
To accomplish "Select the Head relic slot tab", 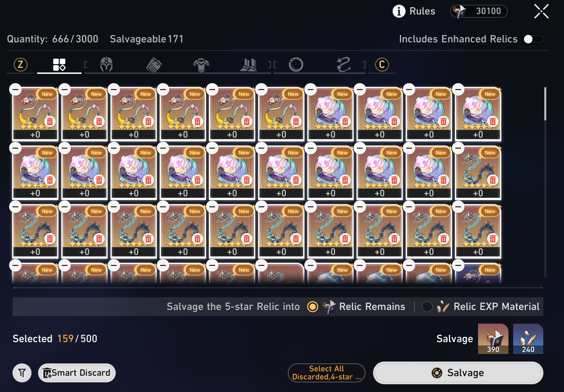I will tap(106, 65).
